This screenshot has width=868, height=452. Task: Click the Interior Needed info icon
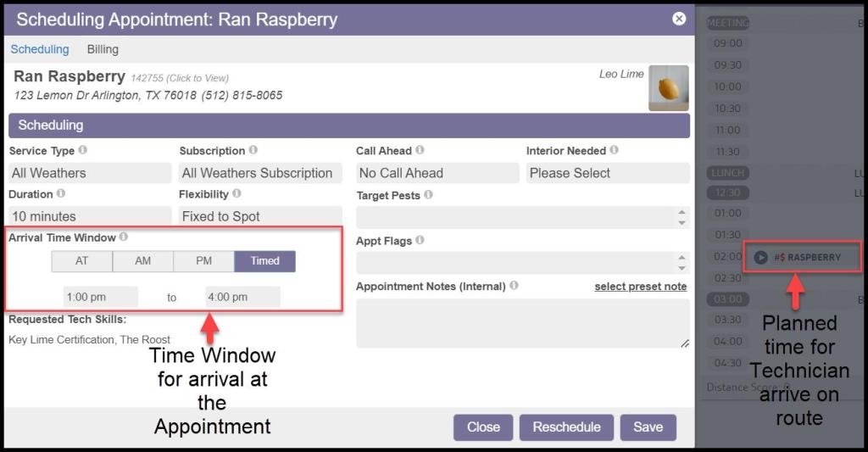(614, 151)
